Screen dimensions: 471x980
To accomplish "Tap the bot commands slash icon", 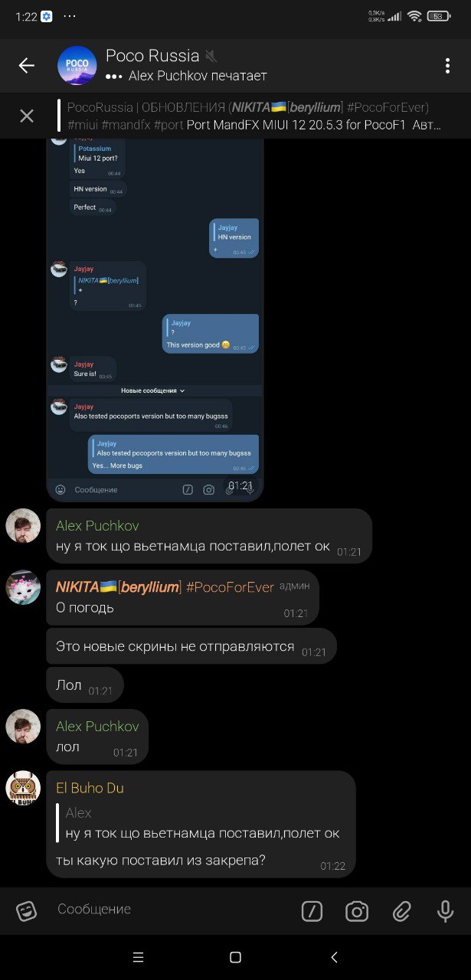I will click(312, 910).
